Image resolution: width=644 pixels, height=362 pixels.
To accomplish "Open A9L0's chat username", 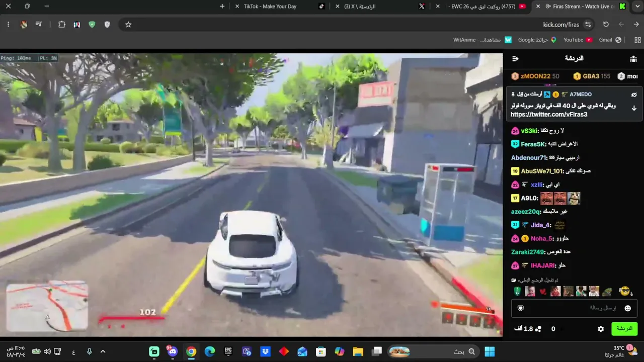I will [x=529, y=199].
